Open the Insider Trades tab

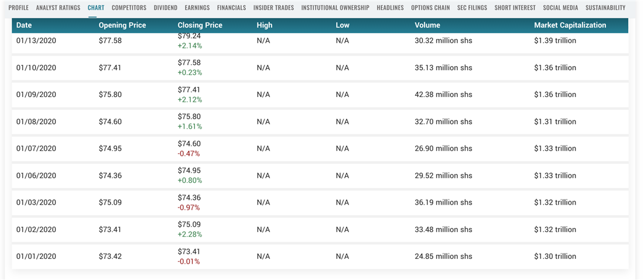(274, 8)
